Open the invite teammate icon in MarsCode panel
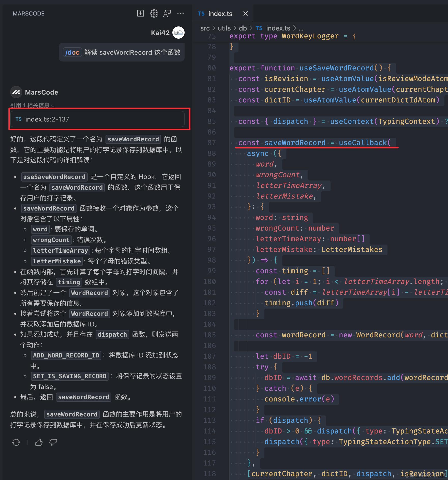Viewport: 448px width, 480px height. [167, 13]
